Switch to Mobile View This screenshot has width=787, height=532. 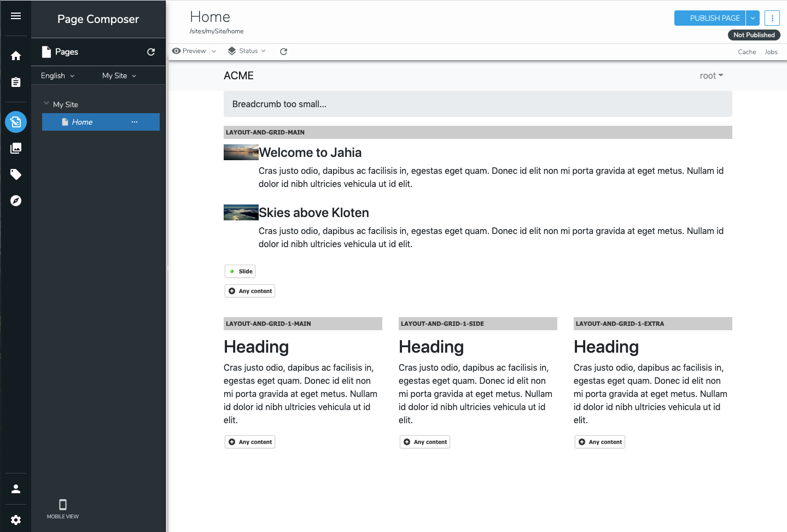click(x=63, y=508)
